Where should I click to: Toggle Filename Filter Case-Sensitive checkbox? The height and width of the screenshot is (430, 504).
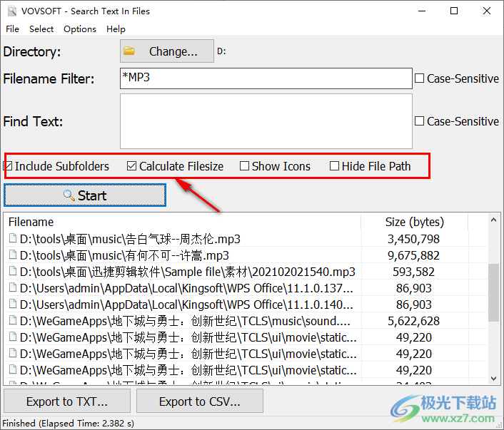pos(419,78)
